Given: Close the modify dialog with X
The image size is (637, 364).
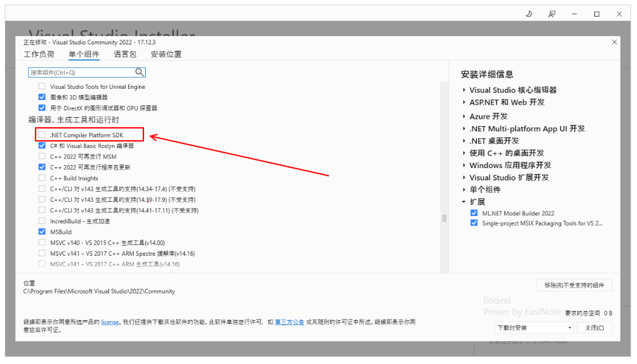Looking at the screenshot, I should [614, 42].
